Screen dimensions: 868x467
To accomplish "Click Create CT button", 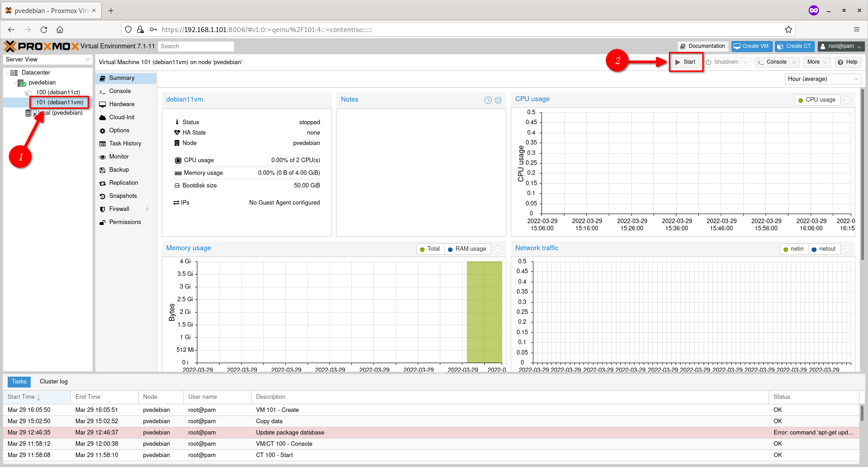I will (x=795, y=46).
